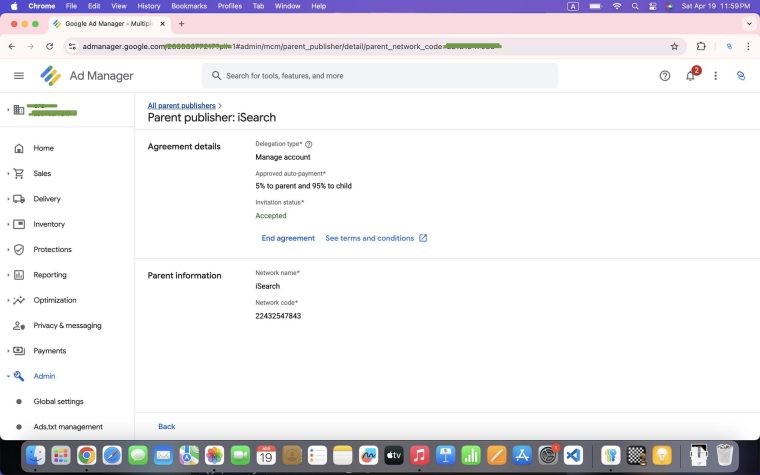This screenshot has width=760, height=475.
Task: Click the Payments icon in sidebar
Action: click(19, 351)
